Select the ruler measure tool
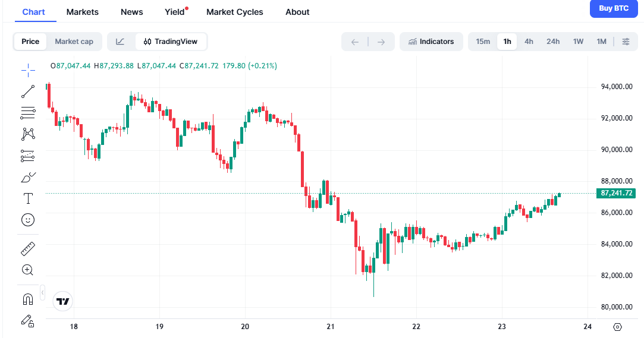Viewport: 644px width, 338px height. point(28,249)
